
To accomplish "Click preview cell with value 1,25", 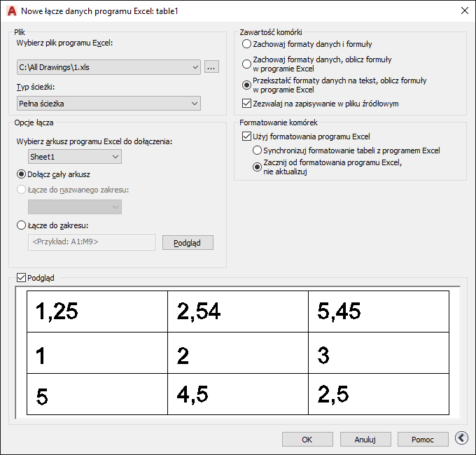I will tap(97, 311).
